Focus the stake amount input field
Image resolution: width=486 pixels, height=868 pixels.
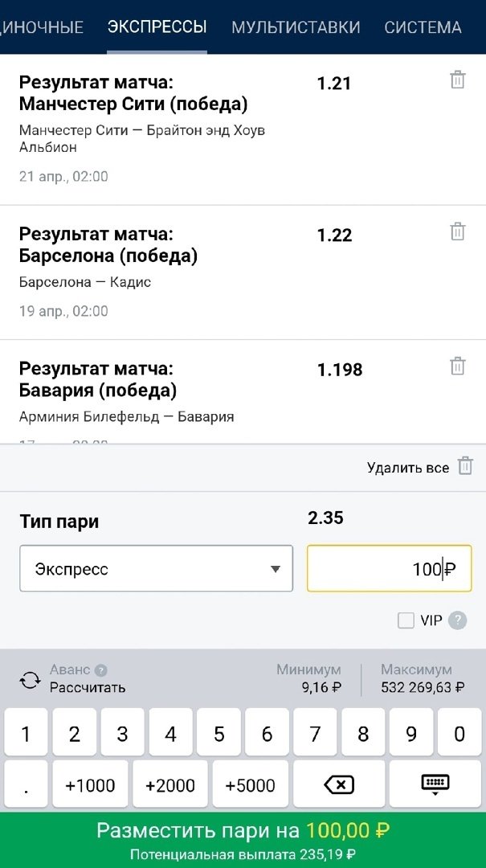tap(389, 569)
